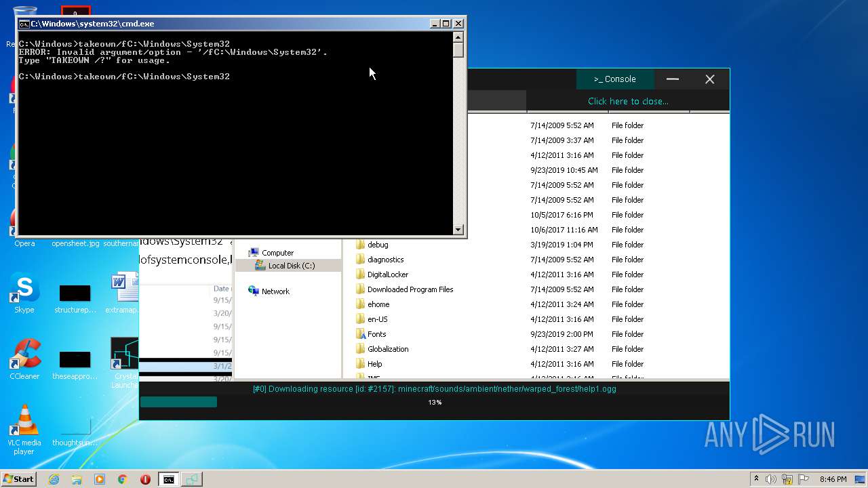Viewport: 868px width, 488px height.
Task: Click the cmd scrollbar up arrow
Action: pyautogui.click(x=458, y=38)
